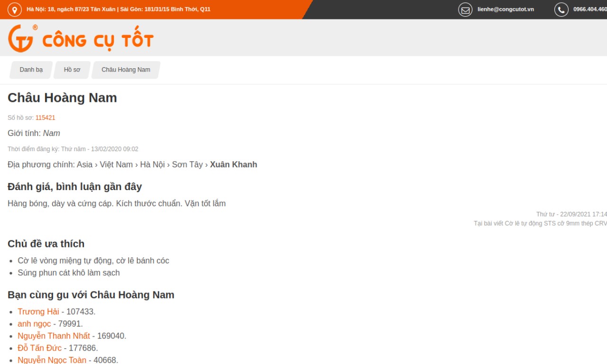Open anh ngọc's profile link

pos(34,324)
